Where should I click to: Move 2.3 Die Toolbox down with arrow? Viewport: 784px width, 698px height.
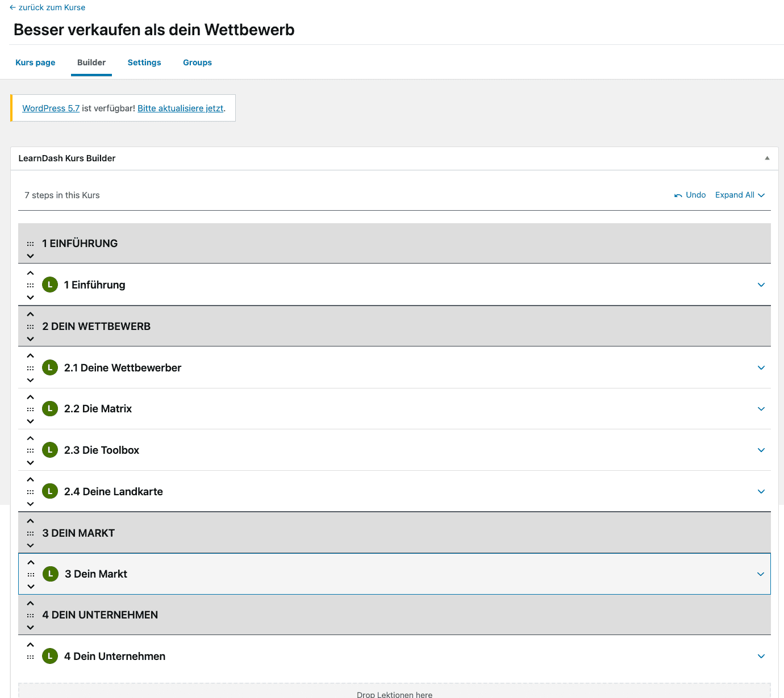pyautogui.click(x=31, y=462)
